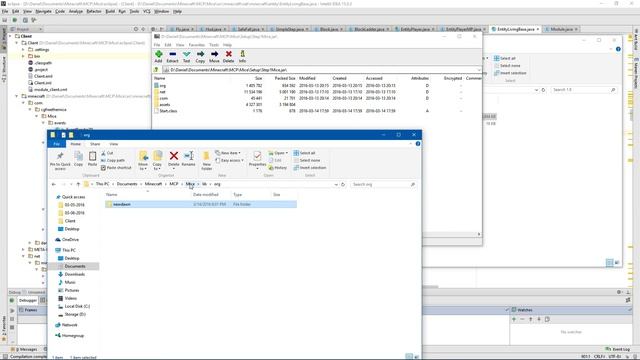Open File tab in Explorer ribbon
This screenshot has width=640, height=360.
56,144
